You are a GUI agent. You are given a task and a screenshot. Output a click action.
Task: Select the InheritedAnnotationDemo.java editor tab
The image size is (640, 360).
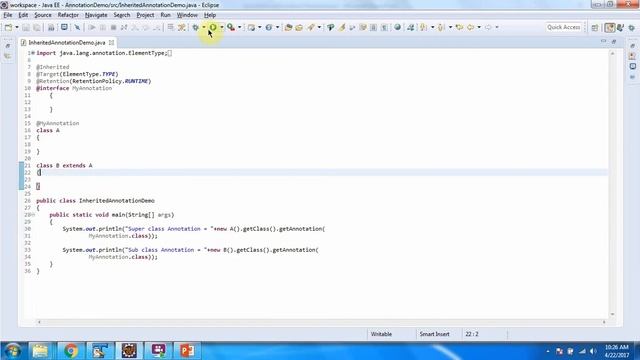pos(67,42)
